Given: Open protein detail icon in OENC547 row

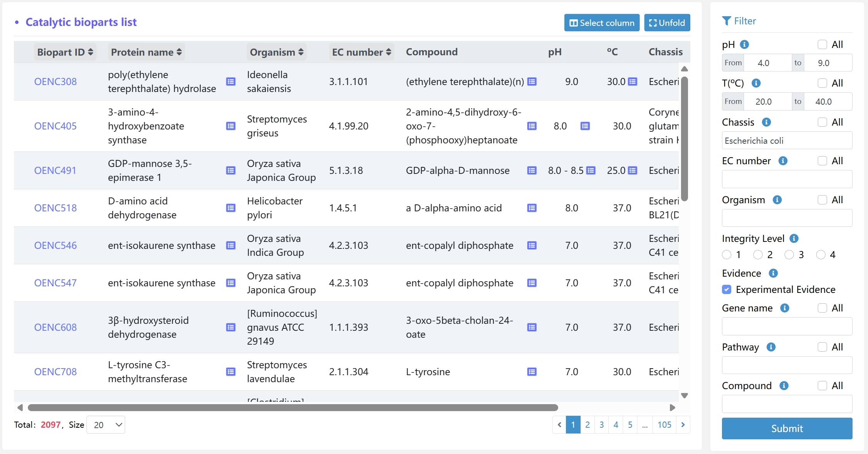Looking at the screenshot, I should 231,283.
